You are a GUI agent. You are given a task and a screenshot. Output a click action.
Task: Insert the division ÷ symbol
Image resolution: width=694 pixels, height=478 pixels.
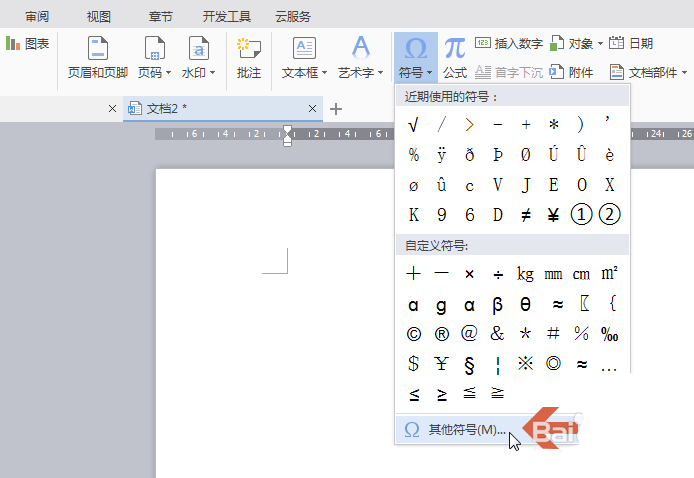(498, 274)
